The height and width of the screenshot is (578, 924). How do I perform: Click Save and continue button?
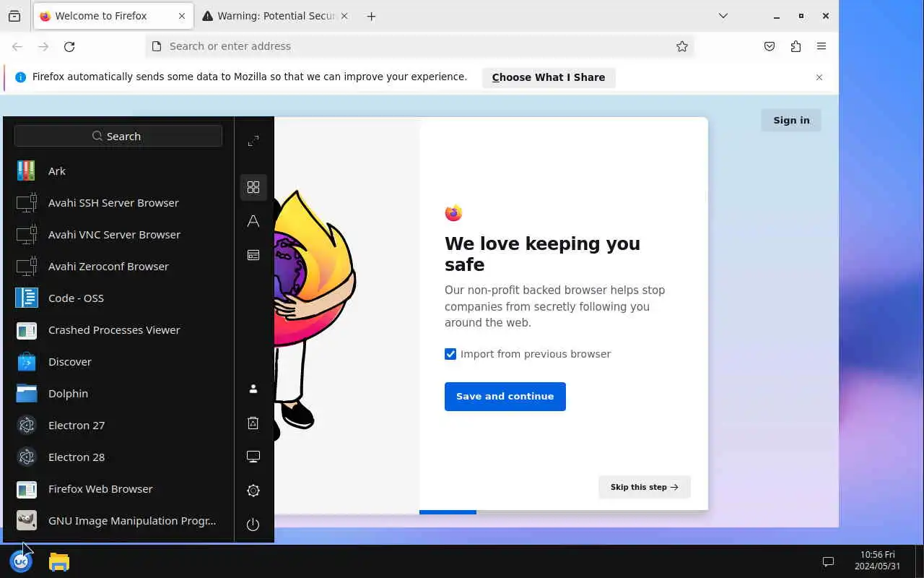coord(505,397)
